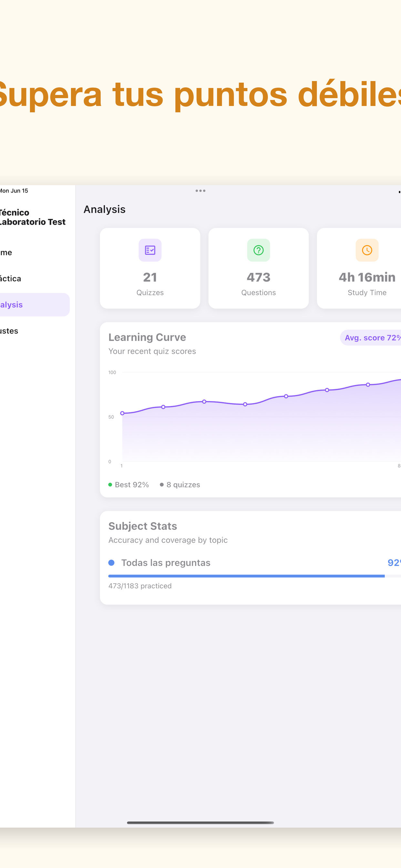Tap the Learning Curve point just after 50 line start

coord(163,407)
